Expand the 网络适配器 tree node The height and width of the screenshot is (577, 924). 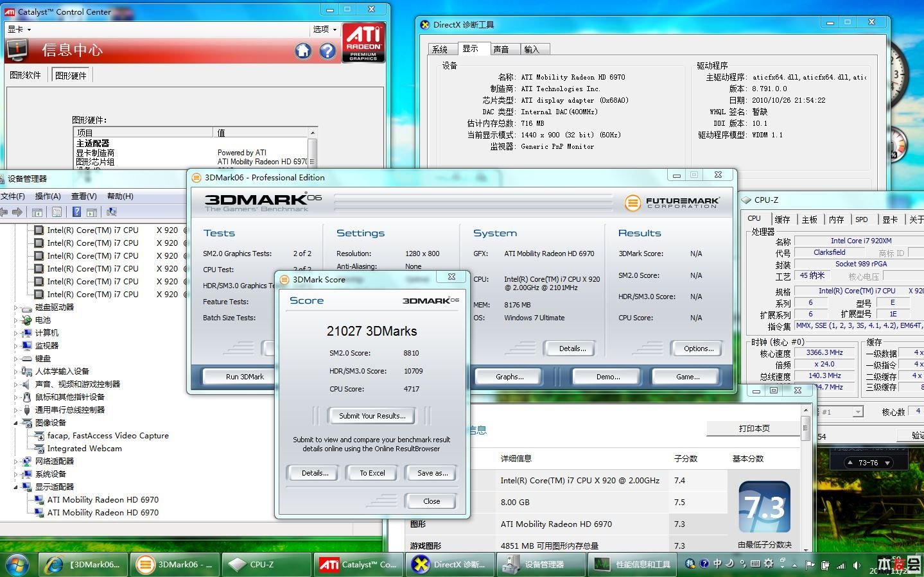16,461
